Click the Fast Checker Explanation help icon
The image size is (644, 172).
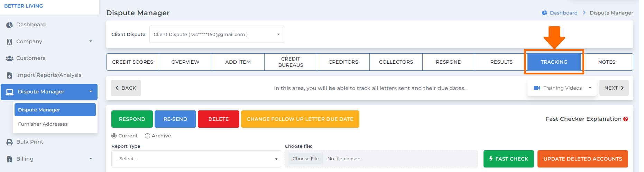626,119
